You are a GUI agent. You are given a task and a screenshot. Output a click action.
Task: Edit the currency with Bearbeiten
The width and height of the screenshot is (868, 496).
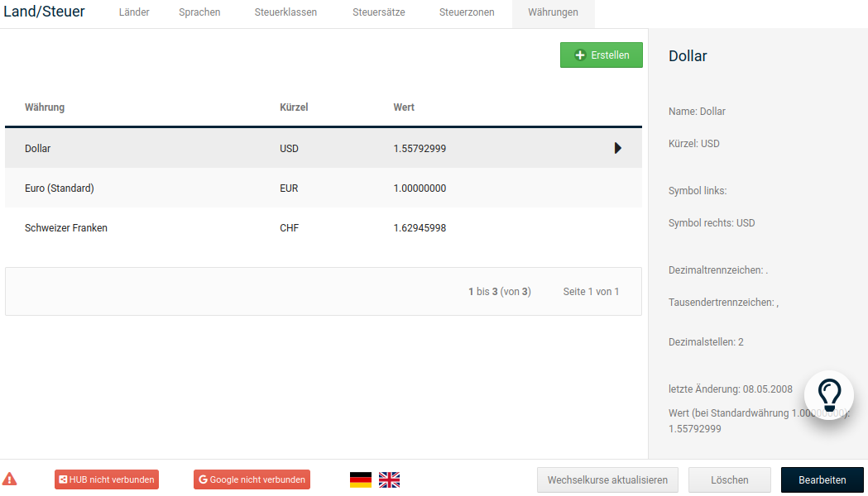[x=822, y=479]
